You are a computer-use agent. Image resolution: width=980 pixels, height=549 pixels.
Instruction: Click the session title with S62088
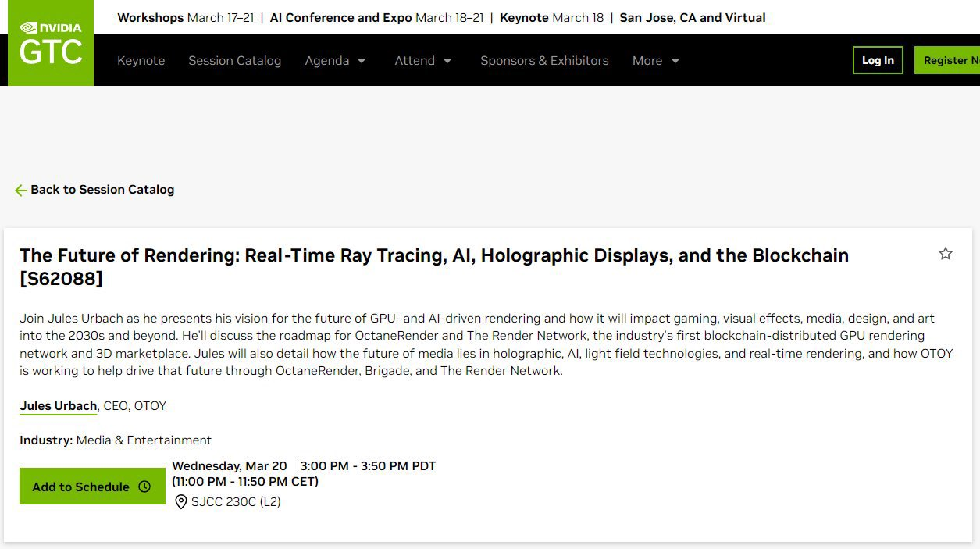click(434, 267)
